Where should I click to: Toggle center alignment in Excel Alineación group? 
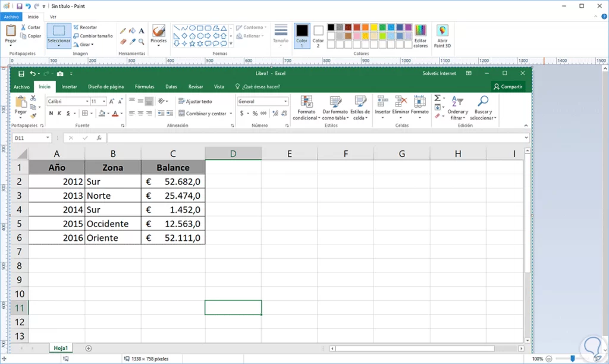point(140,114)
